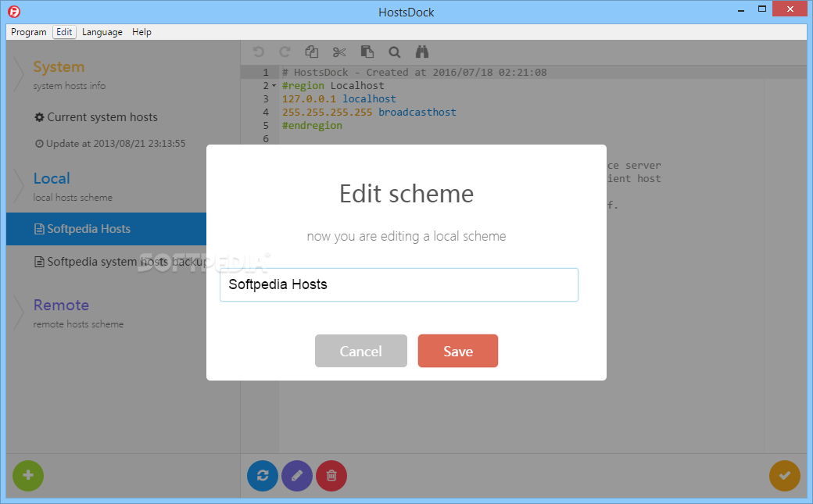Image resolution: width=813 pixels, height=504 pixels.
Task: Click the green add scheme plus button
Action: [28, 476]
